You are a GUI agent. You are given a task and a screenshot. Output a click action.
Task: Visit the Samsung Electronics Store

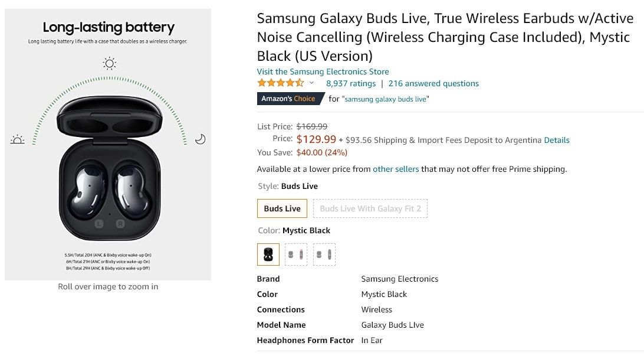click(323, 71)
